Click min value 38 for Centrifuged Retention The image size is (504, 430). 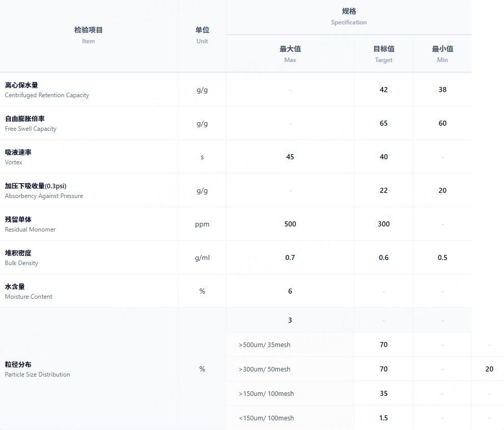[442, 90]
